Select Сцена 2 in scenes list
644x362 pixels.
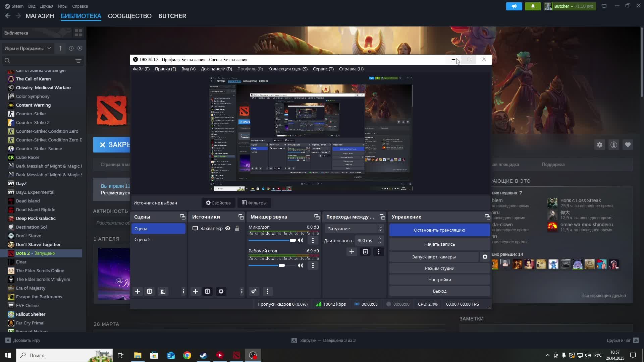(143, 239)
